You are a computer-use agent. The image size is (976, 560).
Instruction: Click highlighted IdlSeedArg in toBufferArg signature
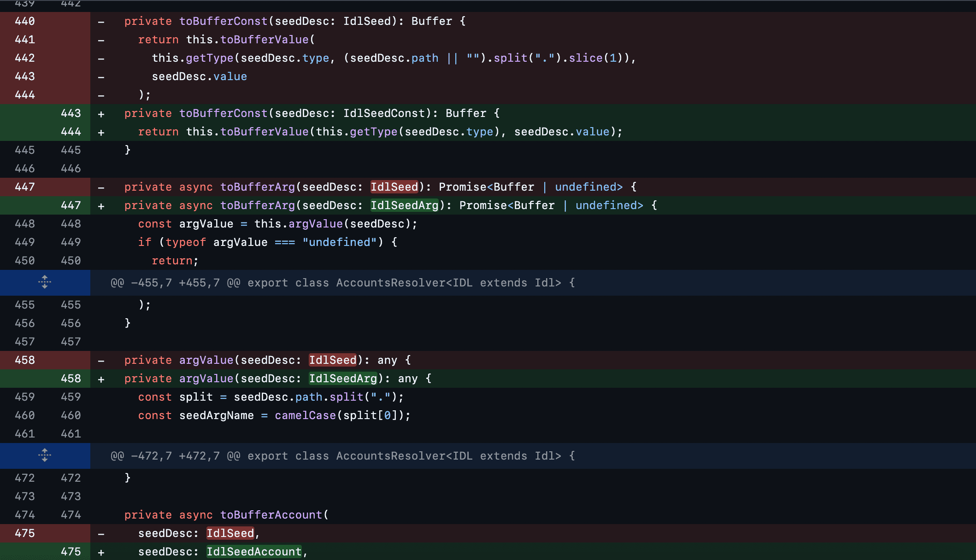[x=405, y=205]
